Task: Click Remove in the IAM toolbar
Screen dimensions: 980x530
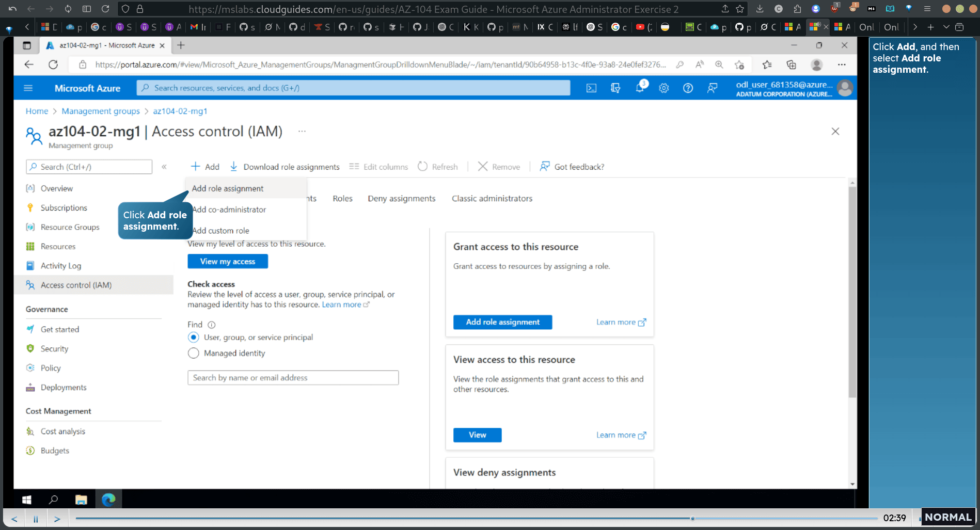Action: tap(499, 167)
